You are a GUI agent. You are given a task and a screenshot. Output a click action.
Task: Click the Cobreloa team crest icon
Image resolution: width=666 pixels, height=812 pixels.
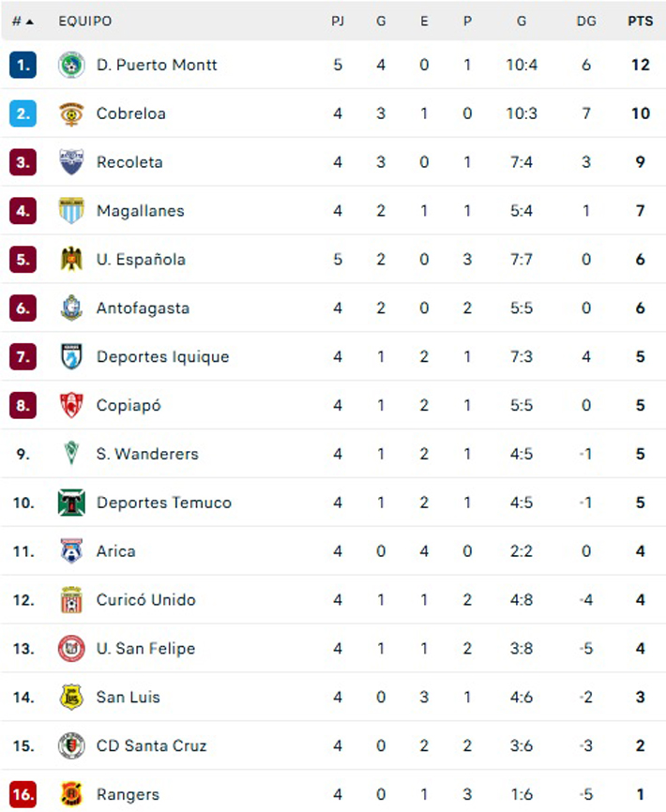tap(71, 113)
